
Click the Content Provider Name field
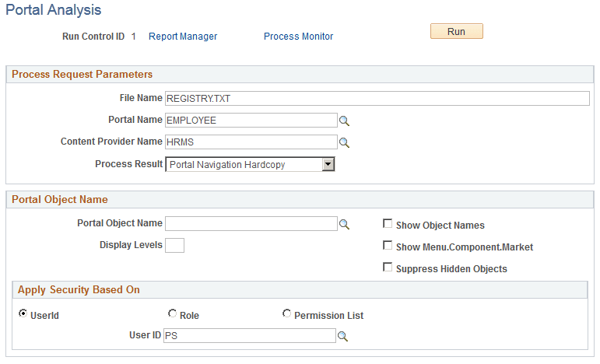click(x=251, y=142)
